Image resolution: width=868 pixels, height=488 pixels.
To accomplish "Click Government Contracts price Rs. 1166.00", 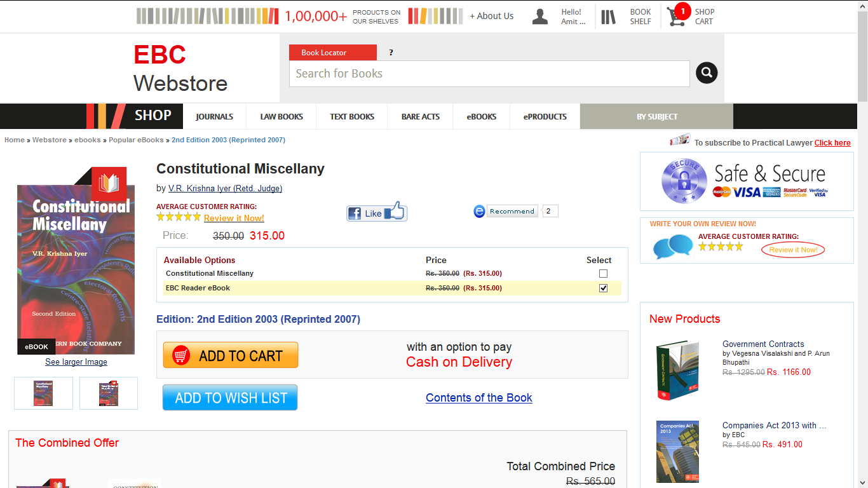I will pos(789,372).
